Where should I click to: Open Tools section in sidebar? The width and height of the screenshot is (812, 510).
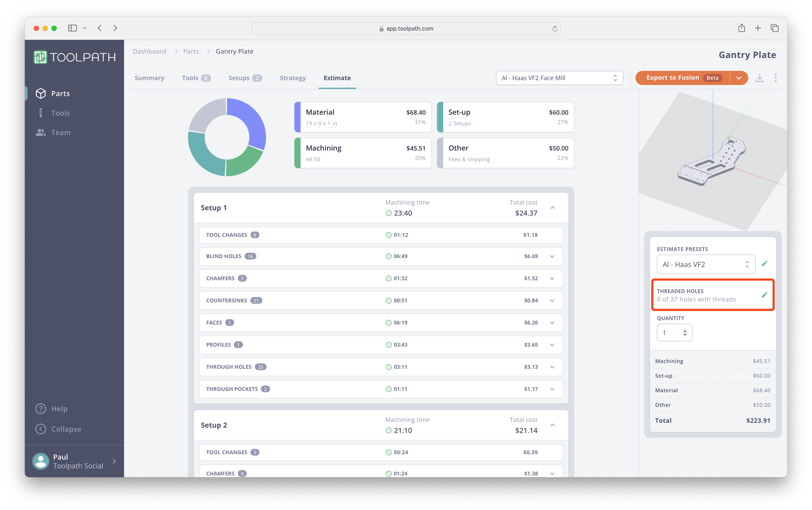60,113
